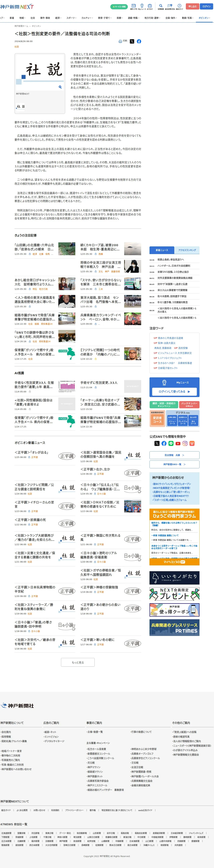The width and height of the screenshot is (214, 868).
Task: Open <正平調>「オレが出る」 article
Action: [31, 453]
